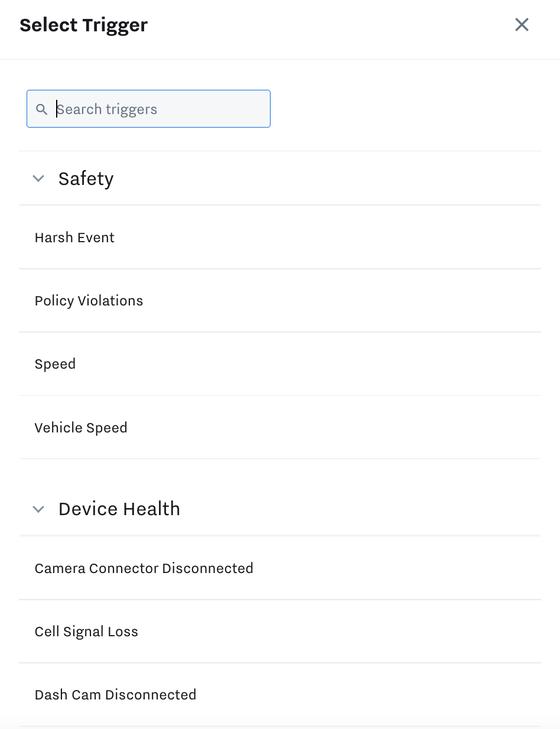
Task: Pick the Dash Cam Disconnected trigger
Action: pos(115,695)
